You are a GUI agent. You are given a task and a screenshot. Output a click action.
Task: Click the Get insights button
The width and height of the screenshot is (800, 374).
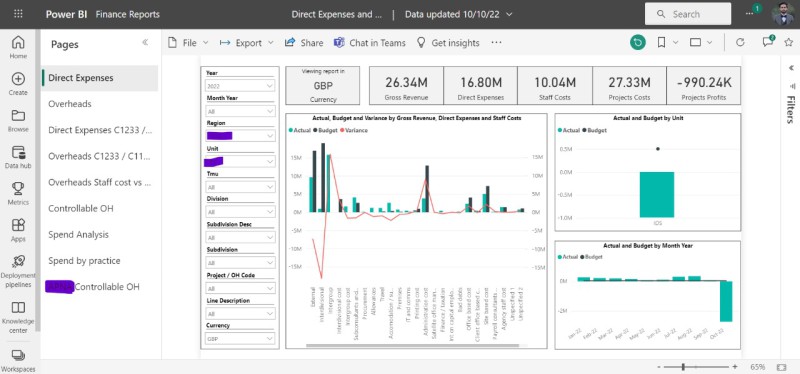pos(448,43)
